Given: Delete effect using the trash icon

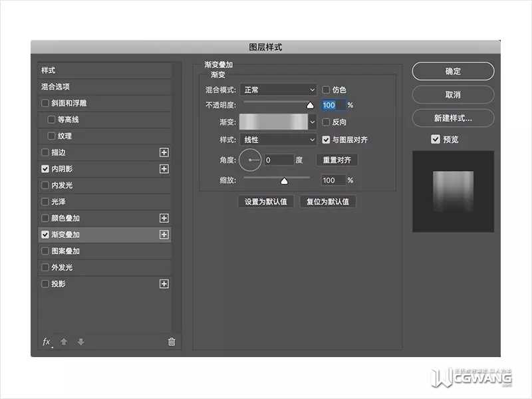Looking at the screenshot, I should pyautogui.click(x=172, y=342).
